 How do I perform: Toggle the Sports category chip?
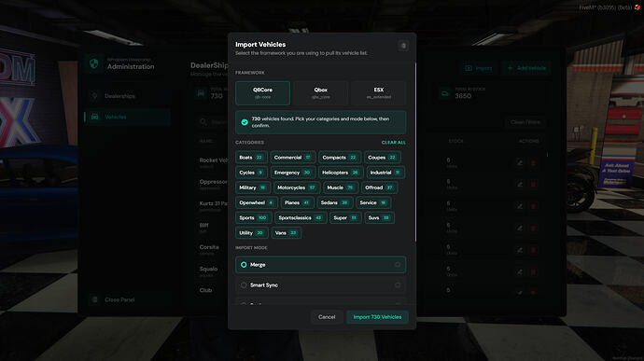[254, 217]
